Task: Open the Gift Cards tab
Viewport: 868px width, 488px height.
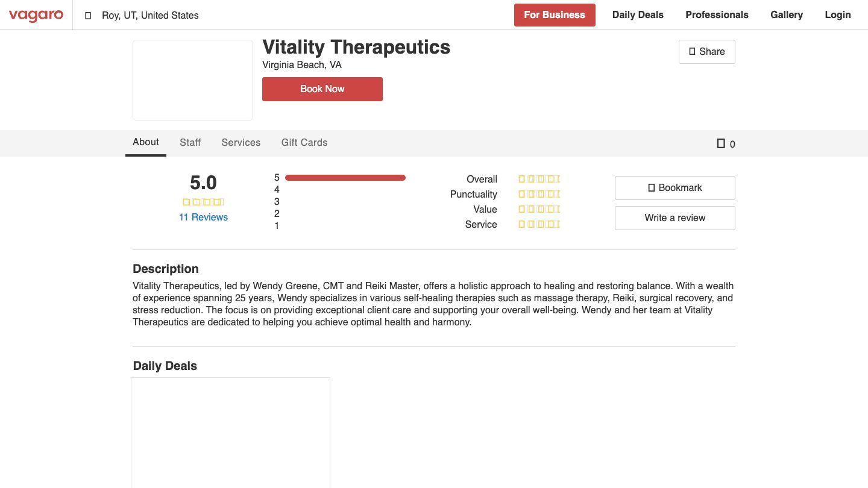Action: point(304,142)
